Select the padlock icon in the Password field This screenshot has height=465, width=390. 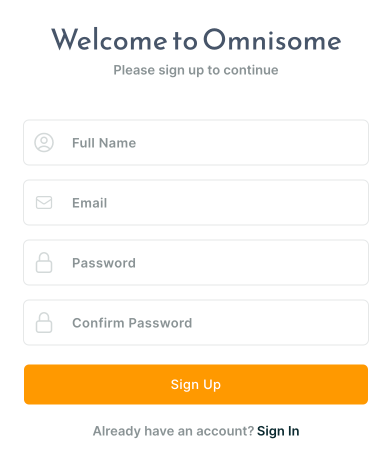click(x=44, y=263)
